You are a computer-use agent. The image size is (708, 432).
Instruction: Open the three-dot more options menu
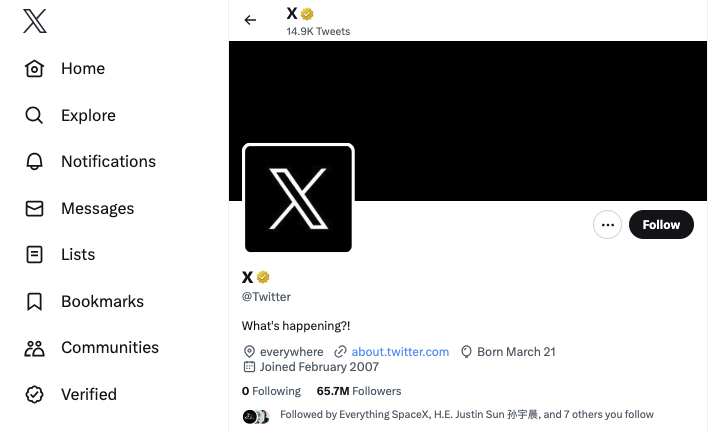click(607, 225)
